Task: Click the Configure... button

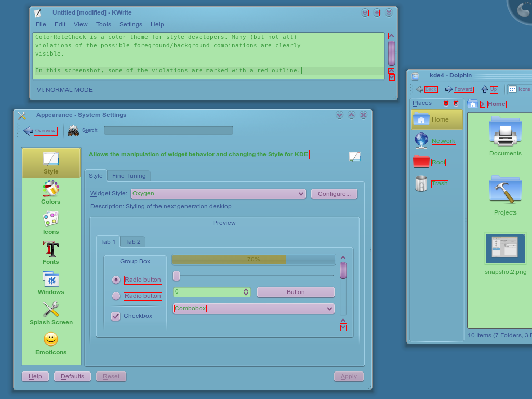Action: pyautogui.click(x=334, y=194)
